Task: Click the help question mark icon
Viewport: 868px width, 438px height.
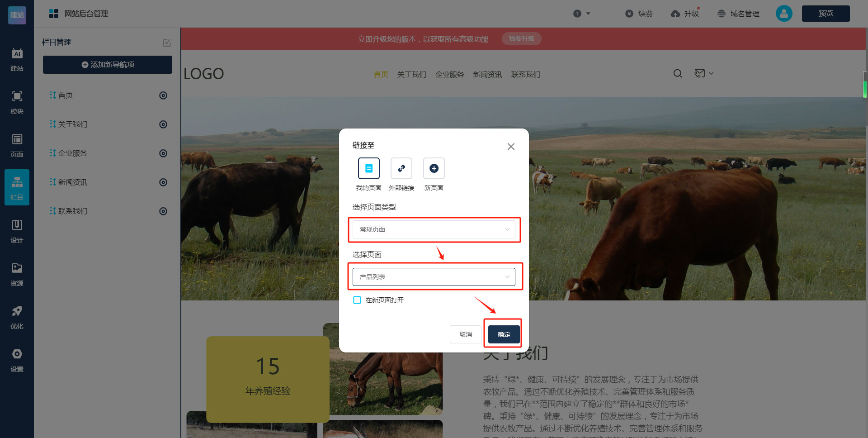Action: [577, 14]
